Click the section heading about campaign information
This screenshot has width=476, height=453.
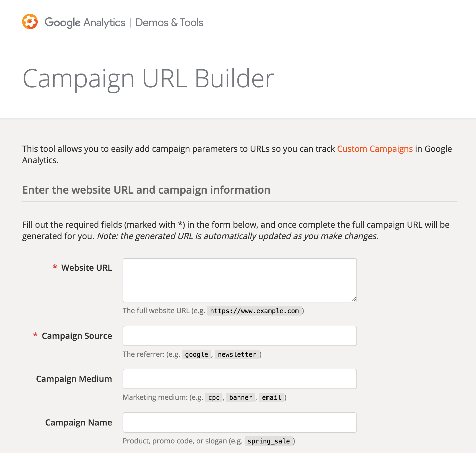coord(146,190)
